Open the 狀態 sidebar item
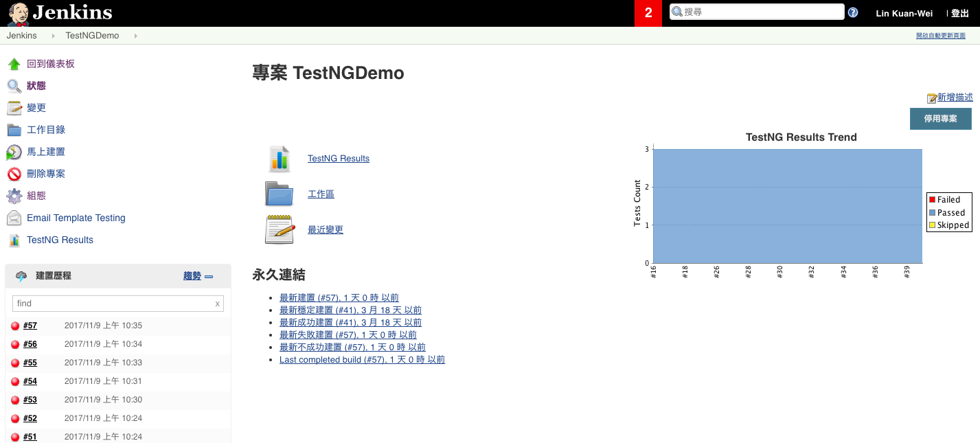This screenshot has width=980, height=443. 36,86
